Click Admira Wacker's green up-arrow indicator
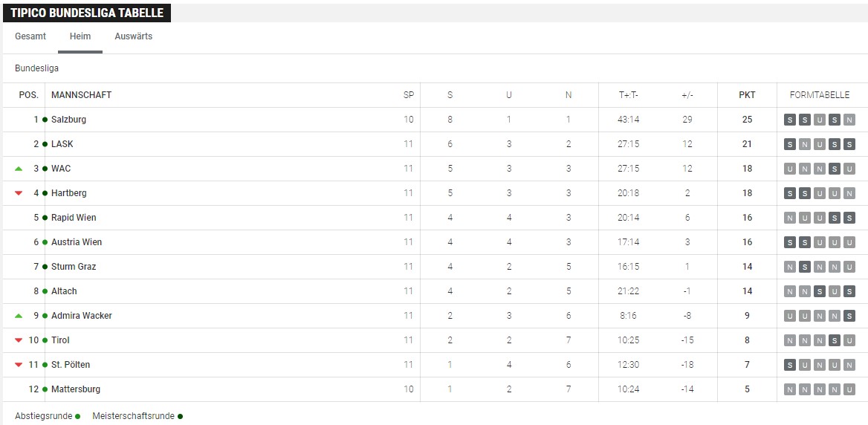This screenshot has height=425, width=868. (x=19, y=316)
